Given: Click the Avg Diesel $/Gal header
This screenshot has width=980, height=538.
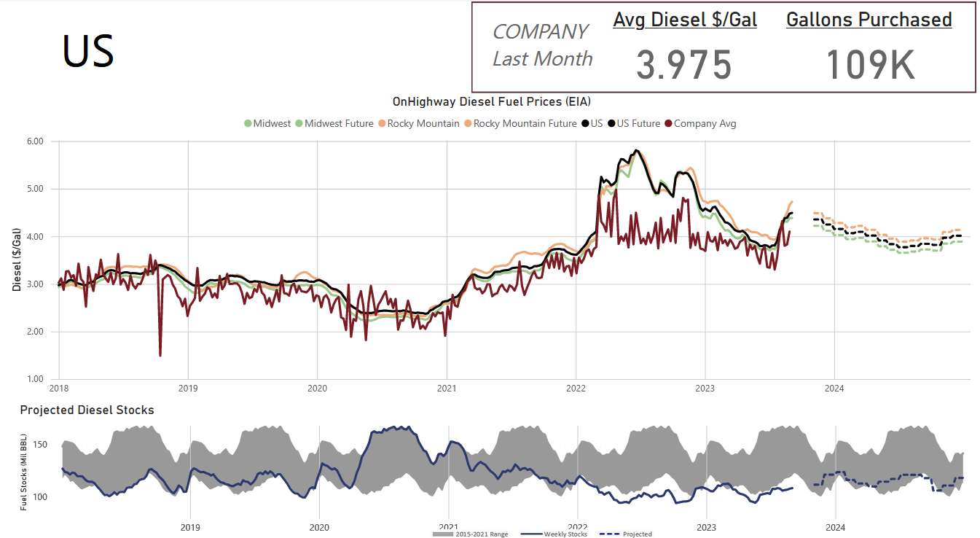Looking at the screenshot, I should click(x=684, y=20).
